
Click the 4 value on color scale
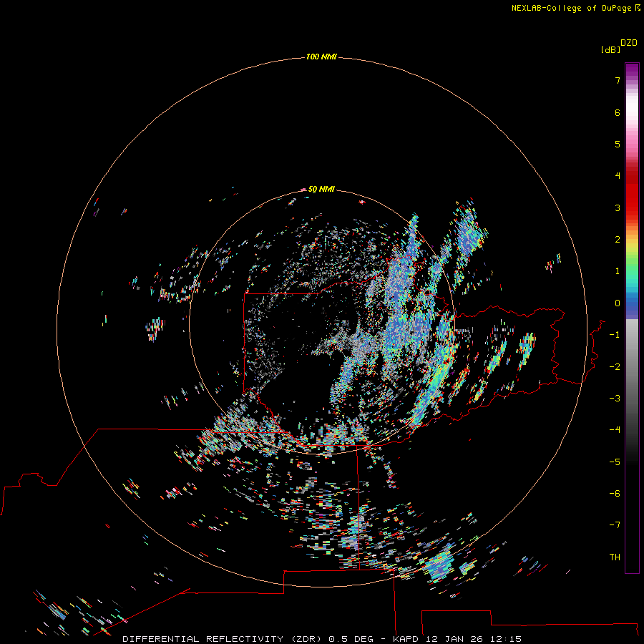point(618,176)
